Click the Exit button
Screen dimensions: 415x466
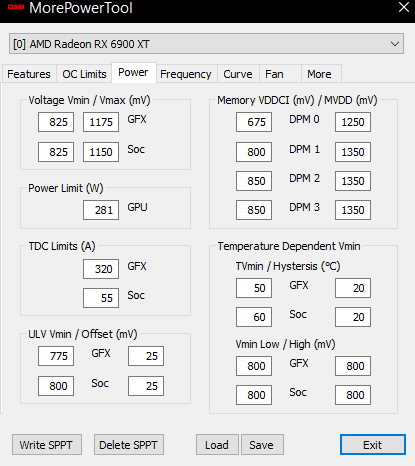[x=373, y=445]
